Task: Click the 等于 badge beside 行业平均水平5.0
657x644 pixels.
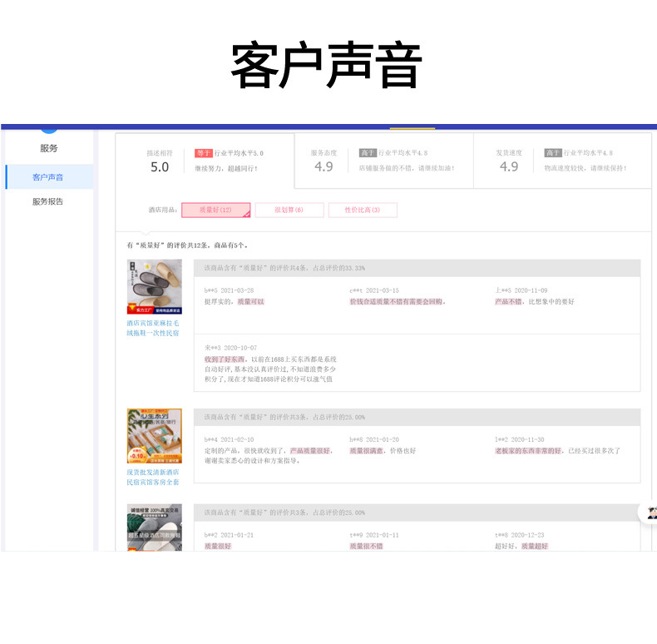Action: 204,153
